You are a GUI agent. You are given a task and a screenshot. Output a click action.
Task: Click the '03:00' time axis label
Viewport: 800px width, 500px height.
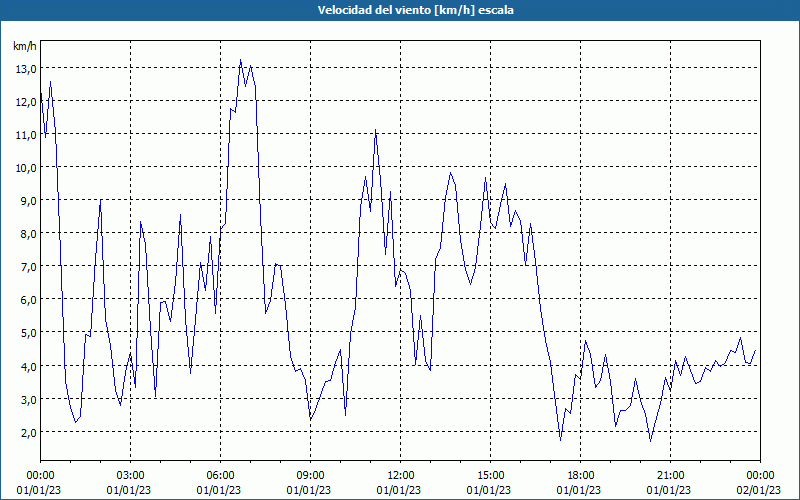(130, 476)
